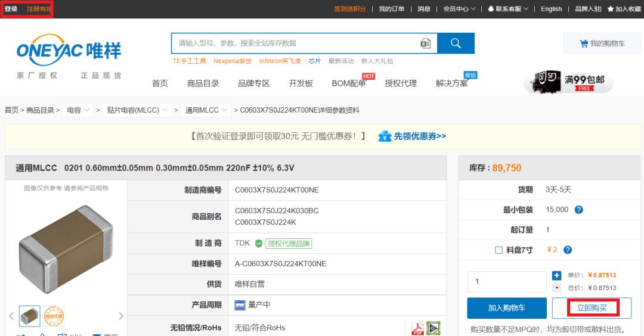Click the green 授权代理品牌 badge
This screenshot has height=336, width=644.
[x=289, y=243]
